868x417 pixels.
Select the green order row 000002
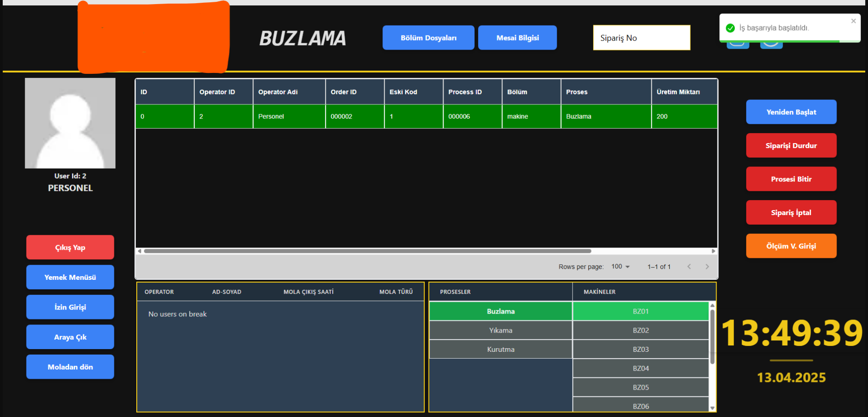(x=426, y=117)
